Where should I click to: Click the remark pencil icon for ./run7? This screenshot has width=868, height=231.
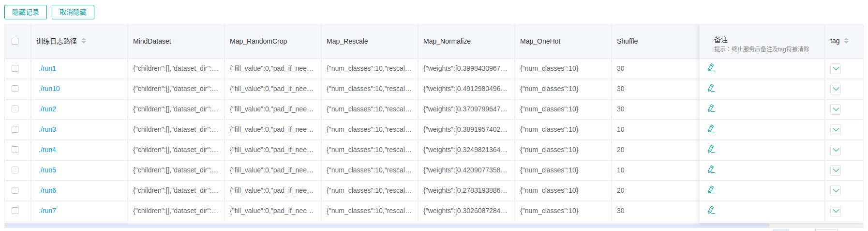pyautogui.click(x=711, y=210)
